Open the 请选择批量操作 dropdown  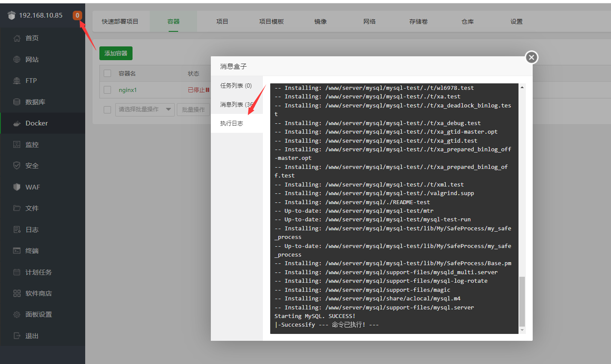click(x=145, y=110)
